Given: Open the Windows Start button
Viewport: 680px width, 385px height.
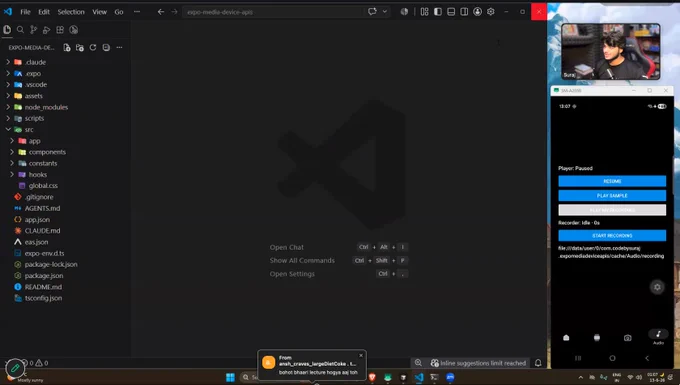Looking at the screenshot, I should point(230,377).
